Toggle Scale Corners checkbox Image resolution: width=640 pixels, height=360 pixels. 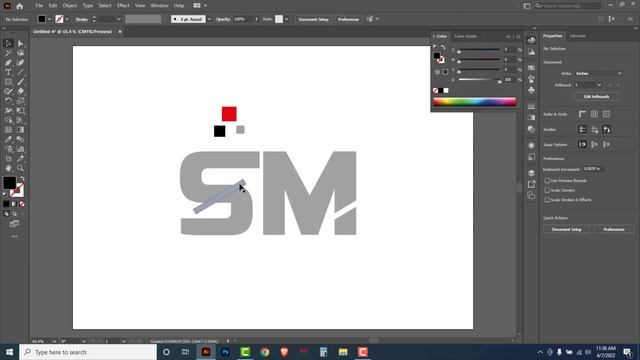[547, 190]
